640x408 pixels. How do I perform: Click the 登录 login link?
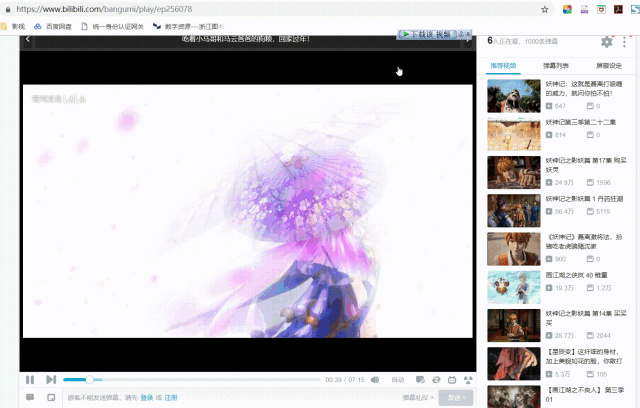(147, 397)
